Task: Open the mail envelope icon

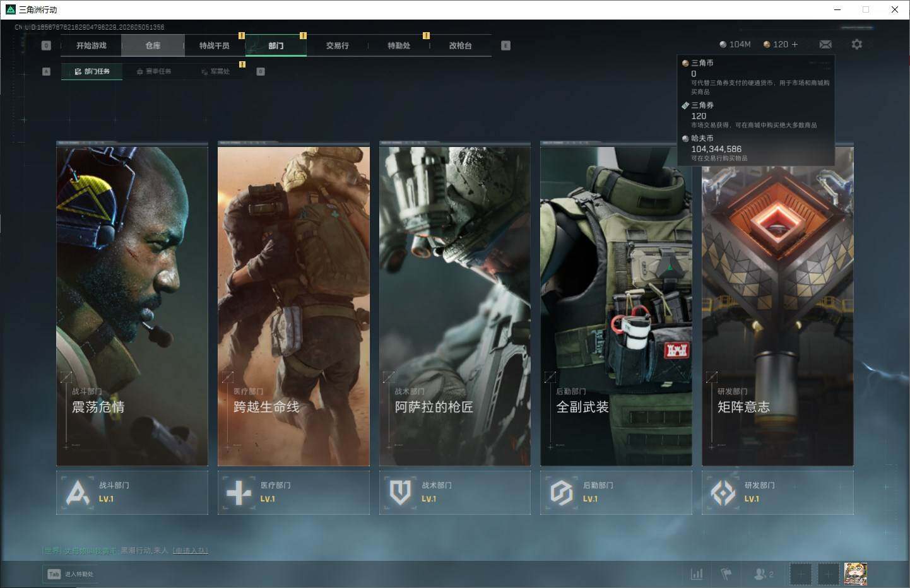Action: tap(825, 44)
